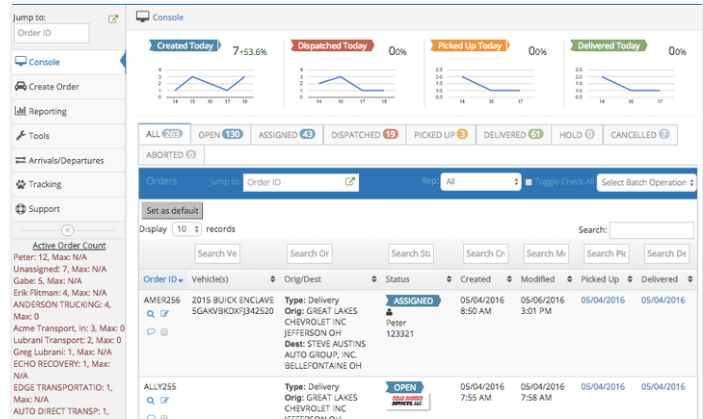The image size is (703, 419).
Task: Tick the row checkbox for order AMER256
Action: [x=164, y=332]
